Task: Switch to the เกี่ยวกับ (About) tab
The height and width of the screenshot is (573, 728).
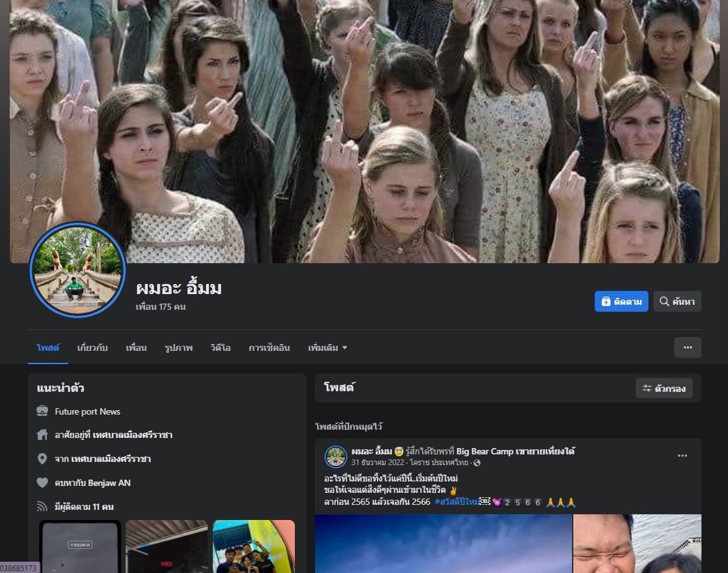Action: click(92, 348)
